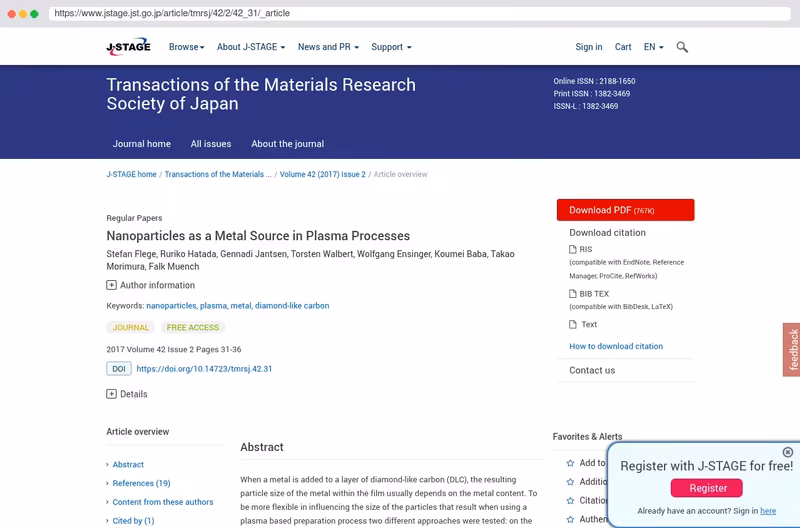Open the News and PR dropdown
800x528 pixels.
pos(329,47)
